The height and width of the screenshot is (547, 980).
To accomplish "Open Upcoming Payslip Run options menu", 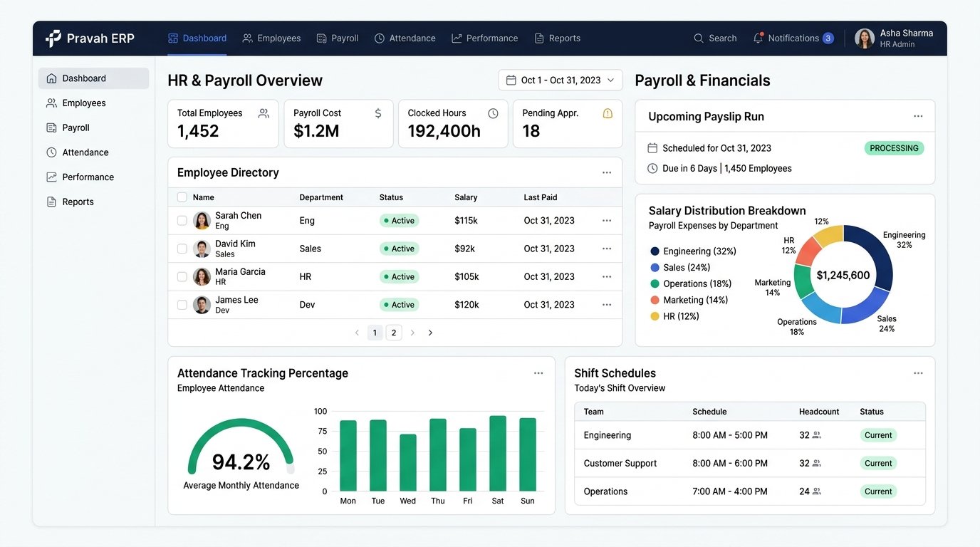I will point(918,116).
